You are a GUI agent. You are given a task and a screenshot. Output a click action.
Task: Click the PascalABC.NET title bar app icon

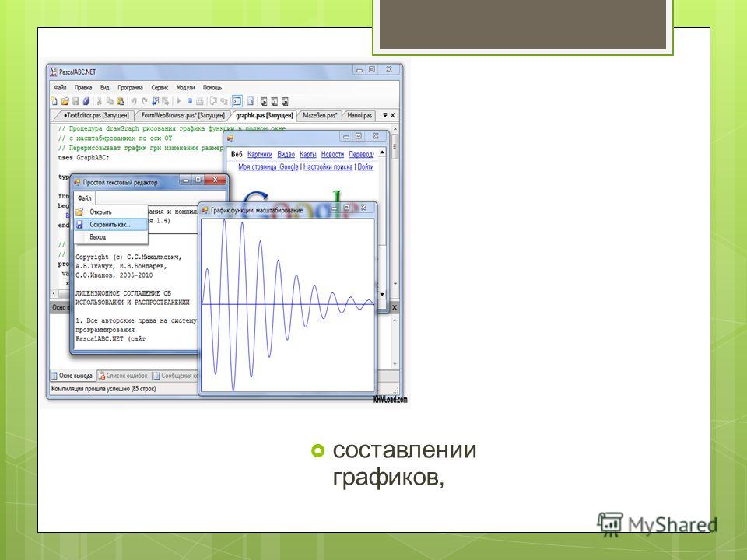(54, 72)
